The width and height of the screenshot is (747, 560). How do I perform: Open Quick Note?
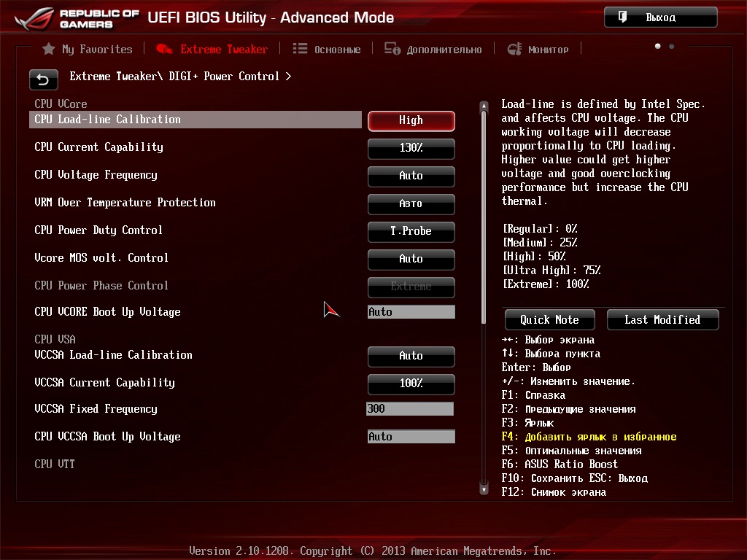click(550, 319)
